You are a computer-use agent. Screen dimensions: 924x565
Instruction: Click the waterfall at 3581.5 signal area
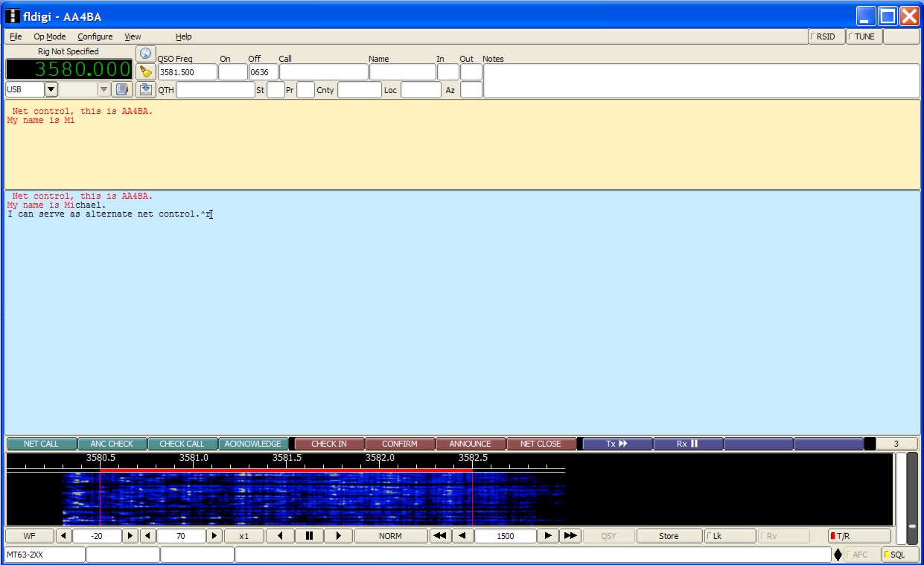(x=287, y=499)
